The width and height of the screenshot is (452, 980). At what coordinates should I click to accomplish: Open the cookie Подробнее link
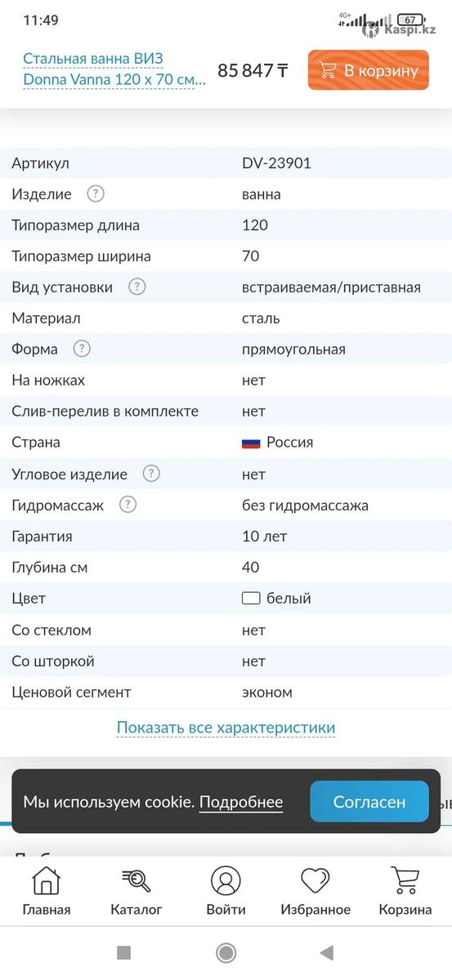241,802
